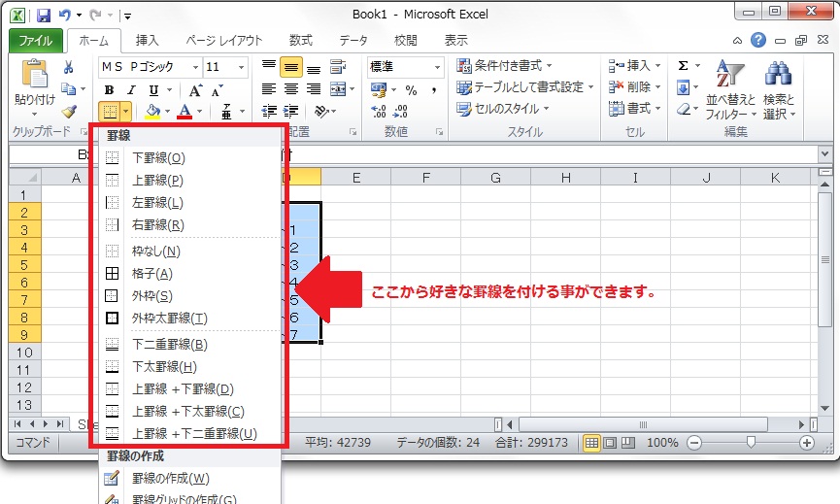Toggle Bold formatting
The height and width of the screenshot is (504, 840).
click(110, 90)
